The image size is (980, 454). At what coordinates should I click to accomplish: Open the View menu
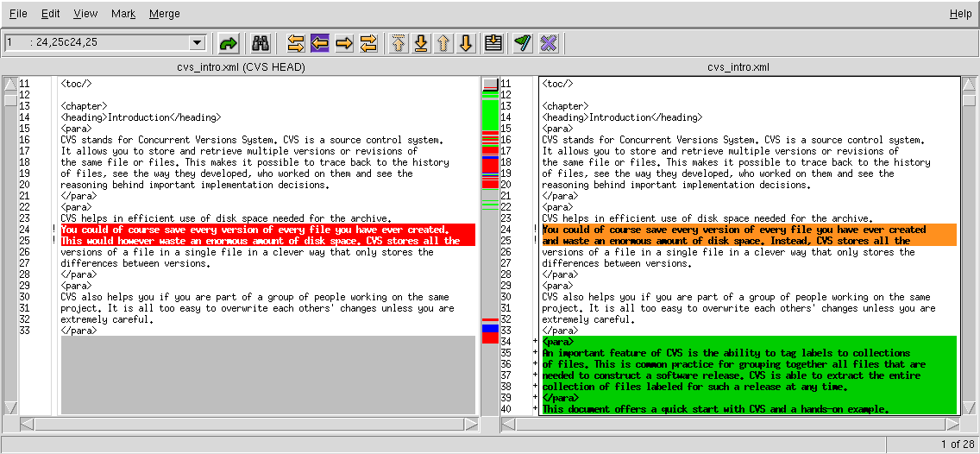coord(85,14)
